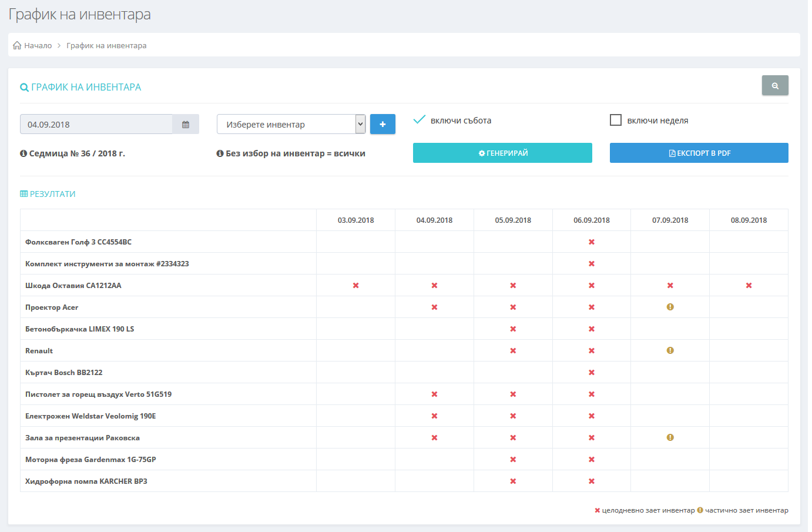Image resolution: width=812 pixels, height=532 pixels.
Task: Click the red X for Фолксваген Голф on 06.09.2018
Action: coord(592,242)
